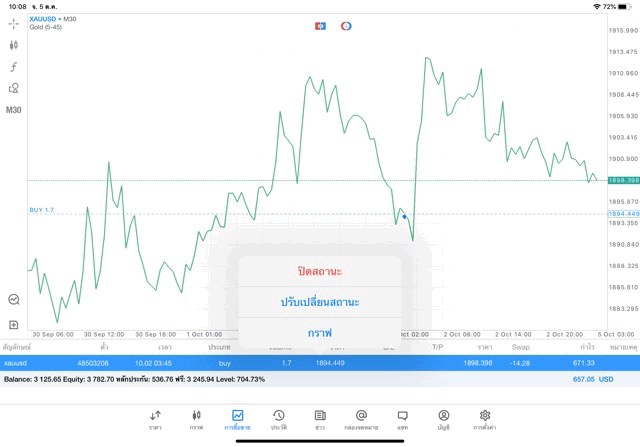640x447 pixels.
Task: Tap the new order plus icon
Action: [14, 324]
